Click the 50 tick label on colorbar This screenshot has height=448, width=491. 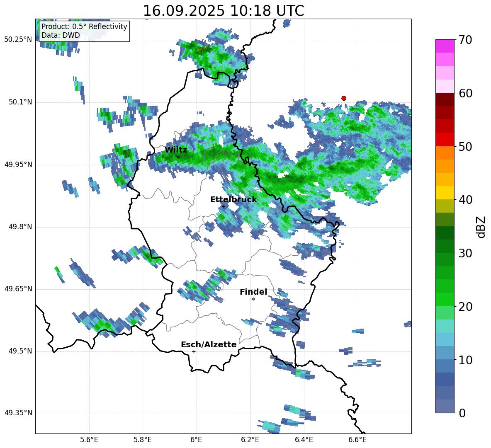coord(465,146)
